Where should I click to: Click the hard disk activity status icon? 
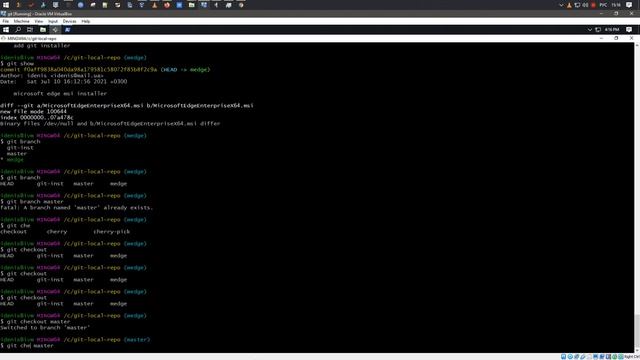tap(564, 357)
